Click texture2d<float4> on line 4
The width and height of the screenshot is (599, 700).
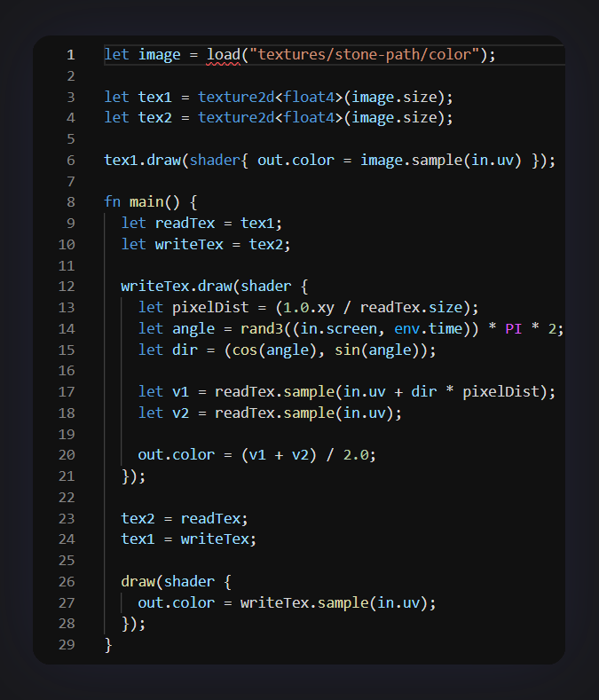click(x=271, y=118)
